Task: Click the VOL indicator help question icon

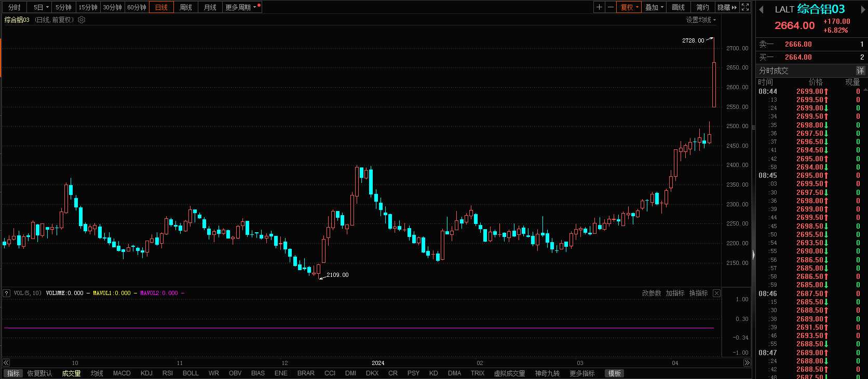Action: [x=7, y=293]
